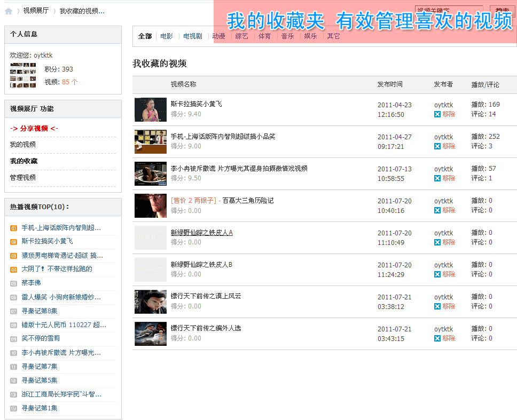Click 移除 text link for 百慕大三角历险记
This screenshot has height=420, width=517.
[x=449, y=210]
